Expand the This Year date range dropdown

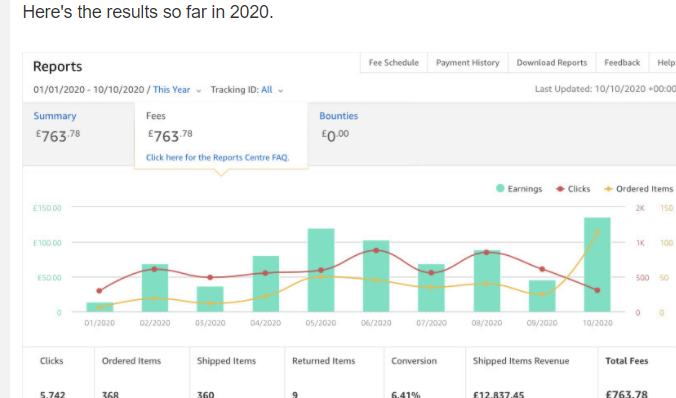click(177, 90)
